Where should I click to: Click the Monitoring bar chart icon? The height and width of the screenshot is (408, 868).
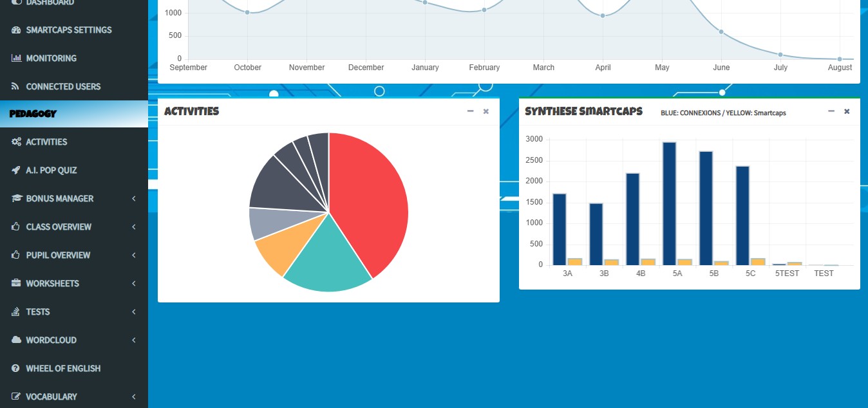16,59
